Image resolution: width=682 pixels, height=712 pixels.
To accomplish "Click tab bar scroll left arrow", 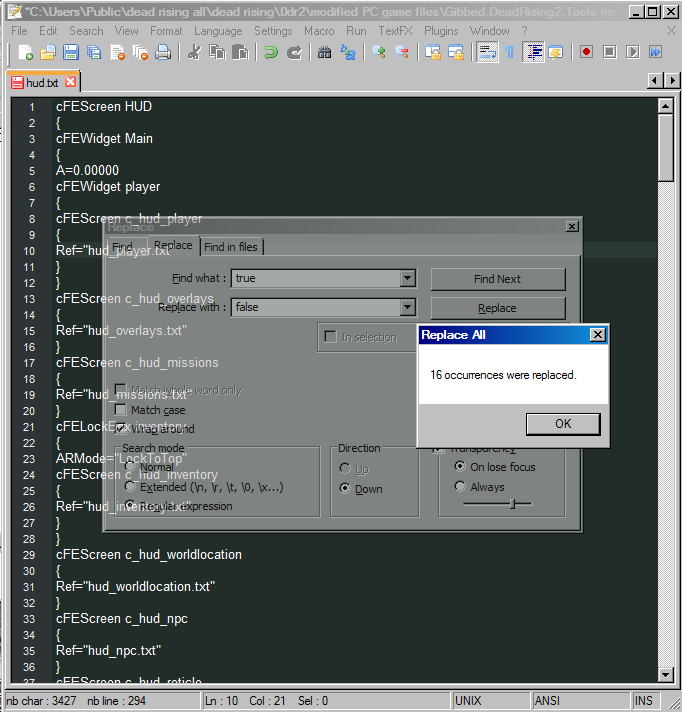I will 655,80.
